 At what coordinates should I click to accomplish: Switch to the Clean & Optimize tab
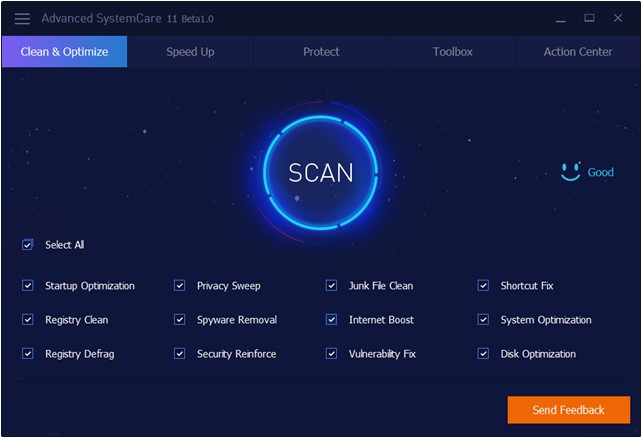coord(64,52)
